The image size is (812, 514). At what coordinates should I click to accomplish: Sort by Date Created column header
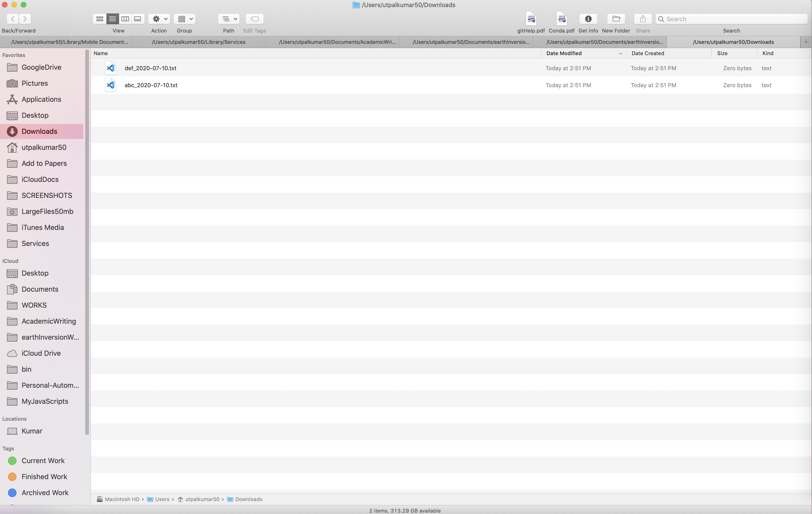647,53
